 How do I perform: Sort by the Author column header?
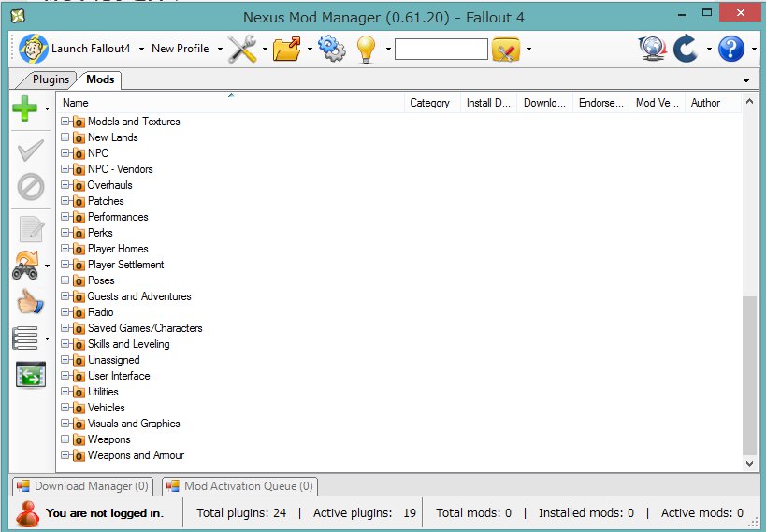(x=713, y=103)
